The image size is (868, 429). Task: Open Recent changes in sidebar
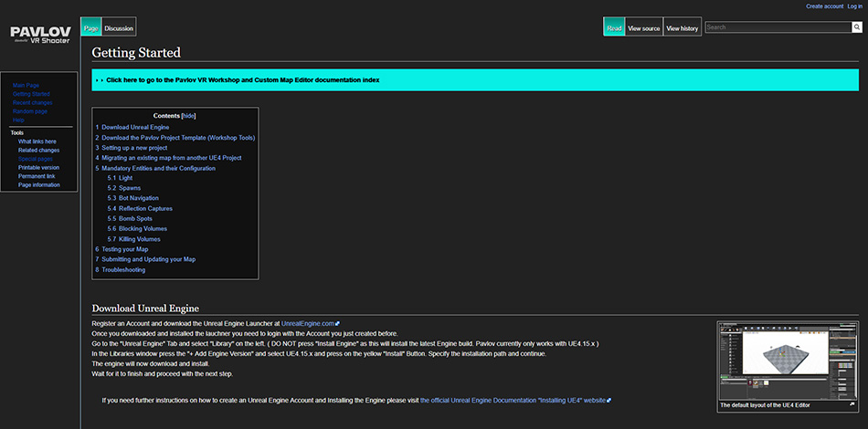coord(33,102)
